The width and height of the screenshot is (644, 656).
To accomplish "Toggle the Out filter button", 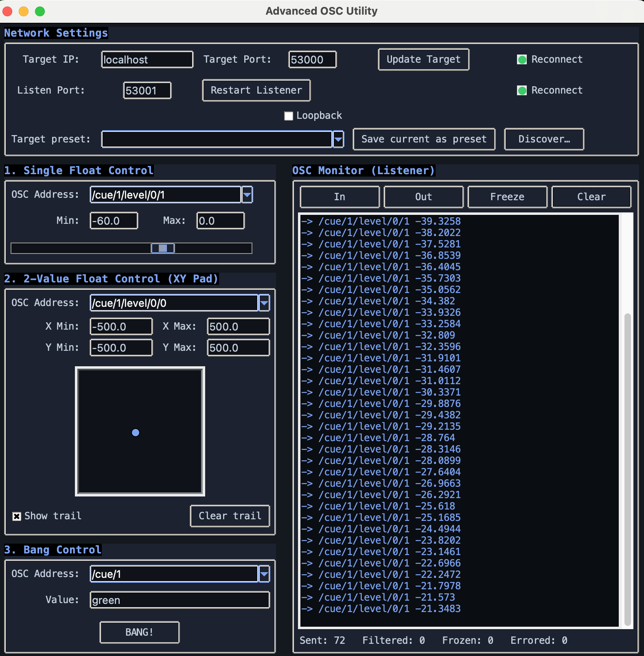I will (424, 197).
